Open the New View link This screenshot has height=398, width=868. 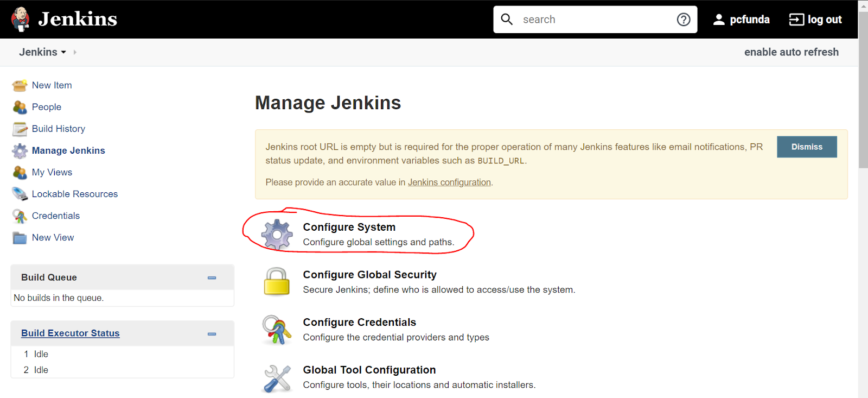pos(53,237)
